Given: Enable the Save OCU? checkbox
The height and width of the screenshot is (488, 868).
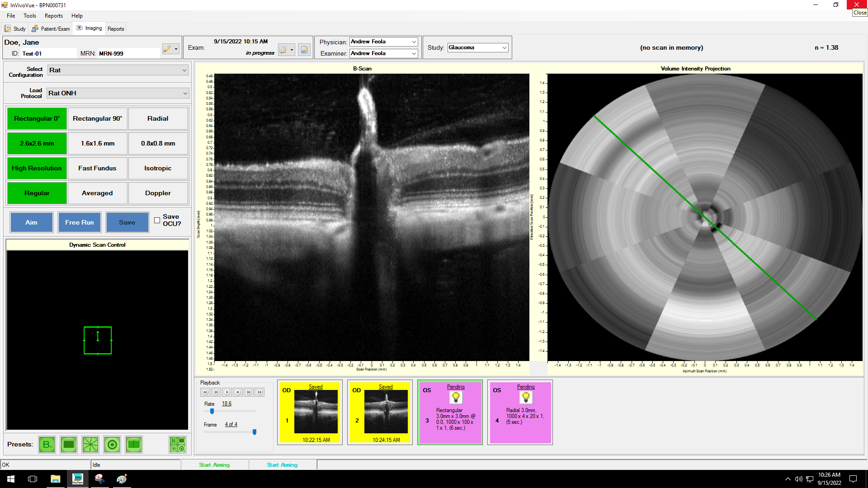Looking at the screenshot, I should pos(157,221).
